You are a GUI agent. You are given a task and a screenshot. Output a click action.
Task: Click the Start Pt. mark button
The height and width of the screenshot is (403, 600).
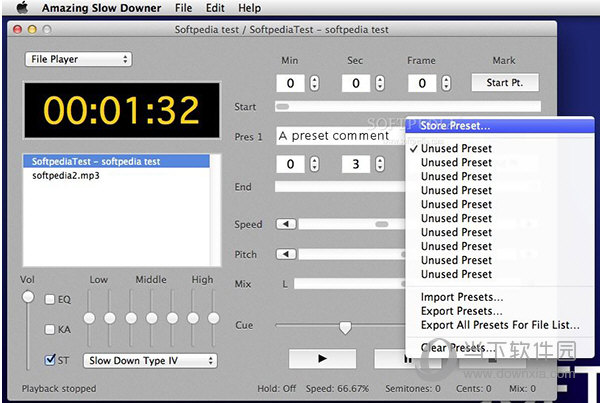coord(505,83)
